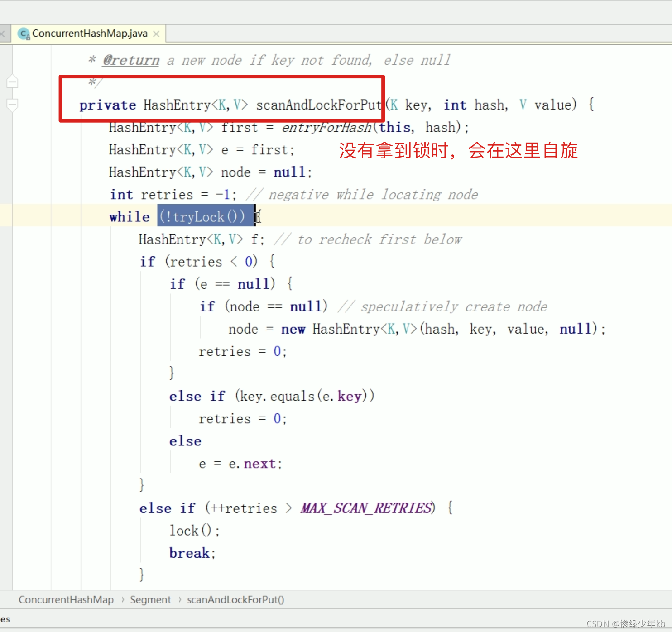Click the MAX_SCAN_RETRIES constant

[x=366, y=508]
